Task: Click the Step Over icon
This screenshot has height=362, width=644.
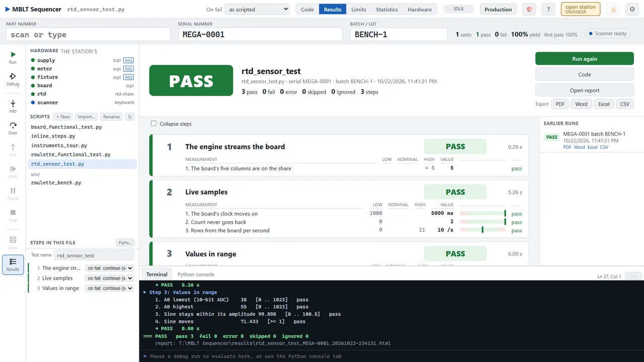Action: click(13, 128)
